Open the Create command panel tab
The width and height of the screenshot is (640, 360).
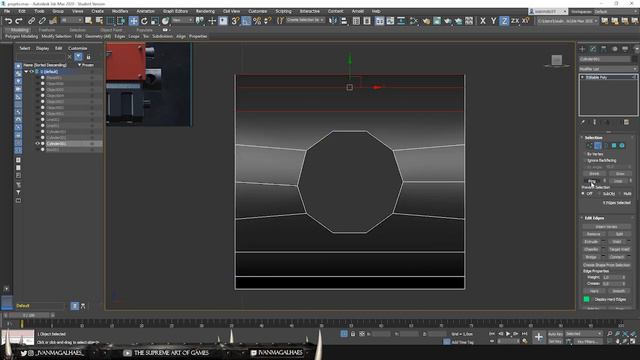(x=582, y=49)
